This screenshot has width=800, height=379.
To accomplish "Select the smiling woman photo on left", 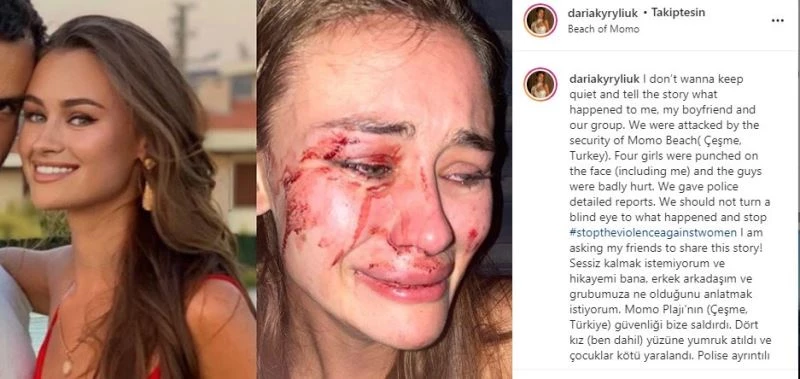I will click(128, 189).
